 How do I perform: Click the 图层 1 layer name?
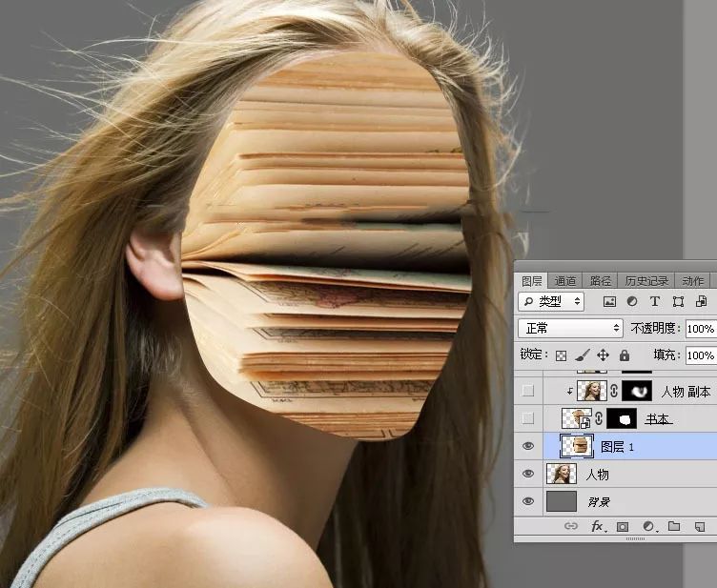tap(617, 447)
